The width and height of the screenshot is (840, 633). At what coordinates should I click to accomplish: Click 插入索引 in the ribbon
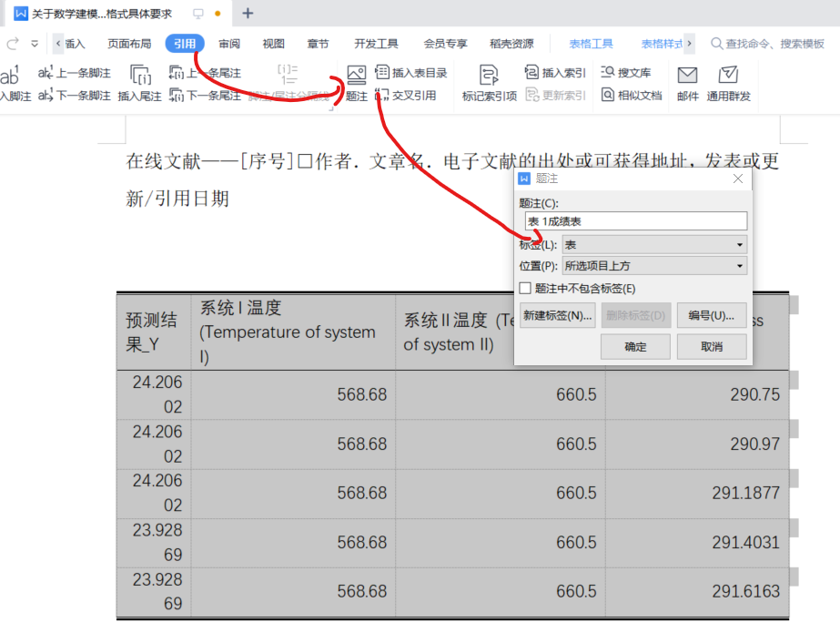(555, 73)
